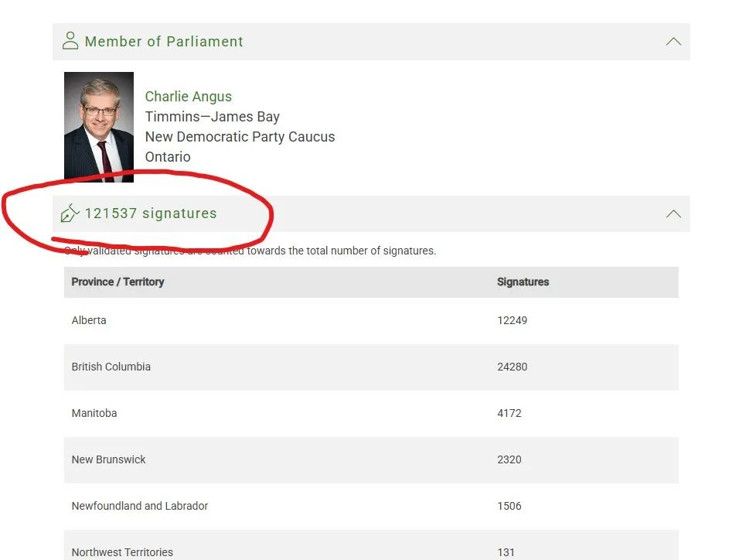This screenshot has height=560, width=756.
Task: Click the Alberta row
Action: pos(371,321)
